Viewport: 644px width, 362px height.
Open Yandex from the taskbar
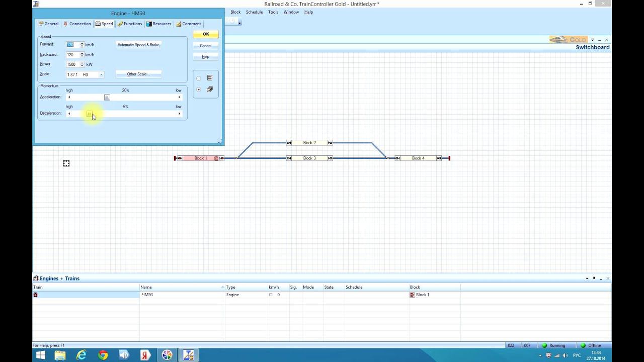(x=145, y=355)
